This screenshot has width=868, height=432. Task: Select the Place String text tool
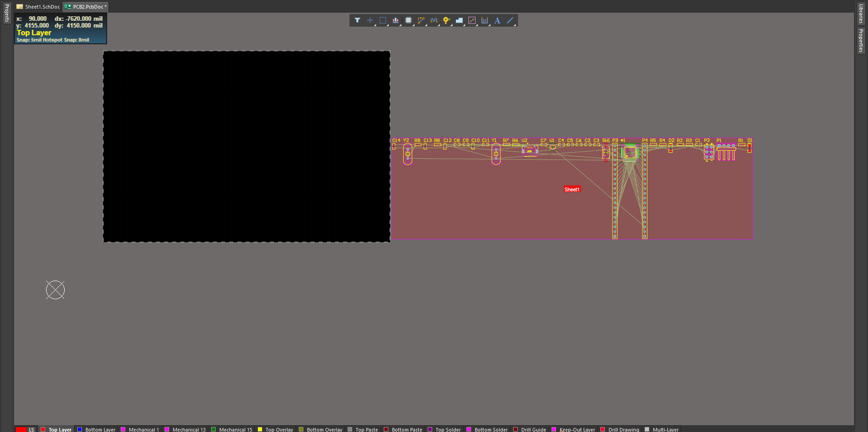(x=497, y=20)
